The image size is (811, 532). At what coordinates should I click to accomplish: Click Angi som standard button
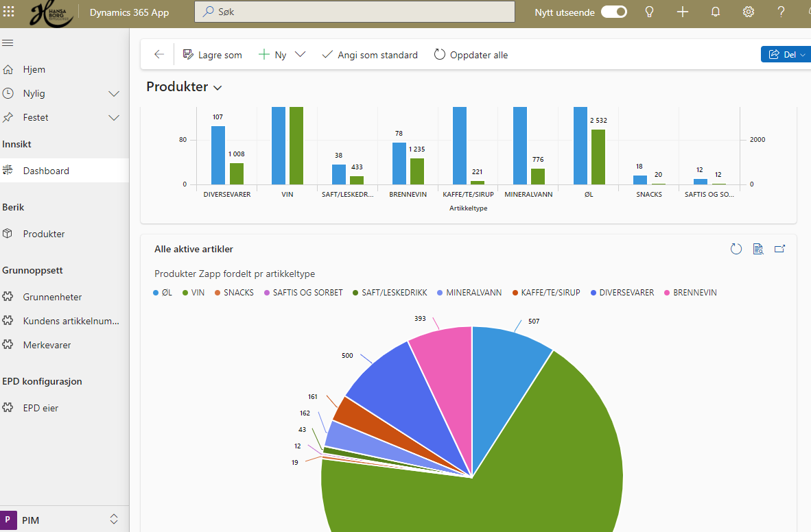[370, 55]
